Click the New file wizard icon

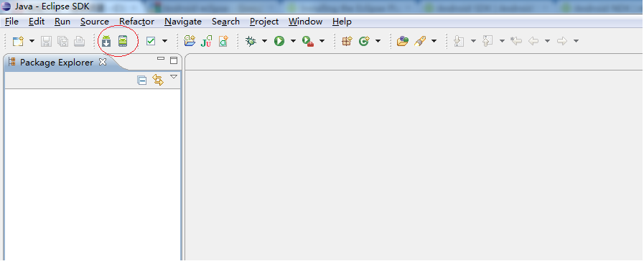click(x=18, y=41)
